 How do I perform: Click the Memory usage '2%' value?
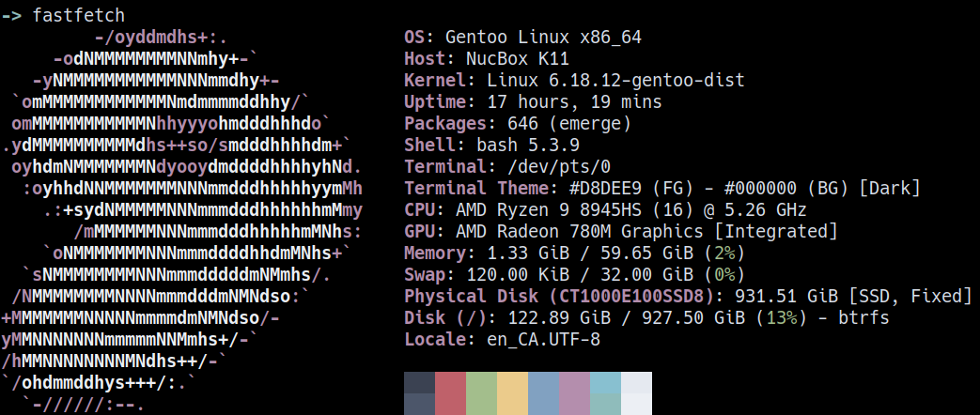[x=723, y=253]
